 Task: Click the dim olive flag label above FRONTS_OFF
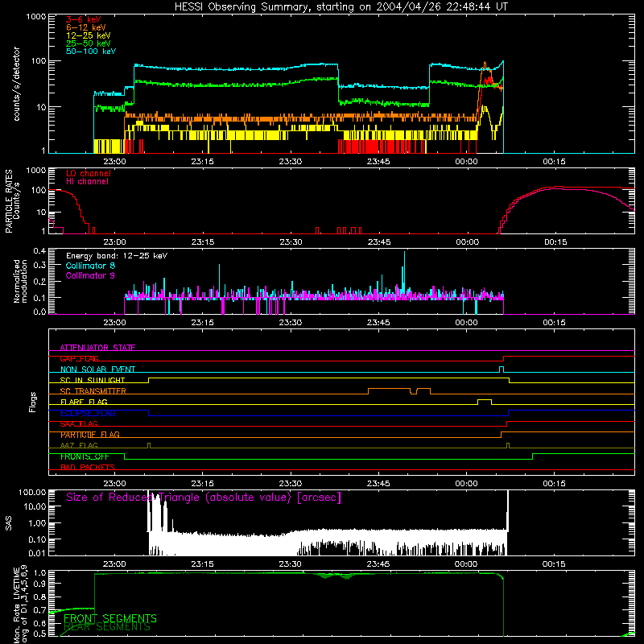(x=79, y=445)
